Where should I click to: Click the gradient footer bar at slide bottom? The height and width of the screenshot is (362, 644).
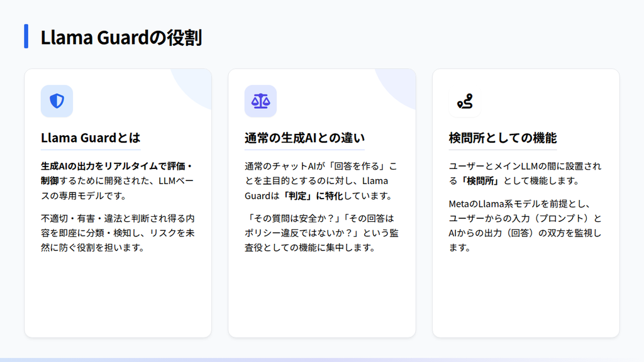pyautogui.click(x=322, y=359)
